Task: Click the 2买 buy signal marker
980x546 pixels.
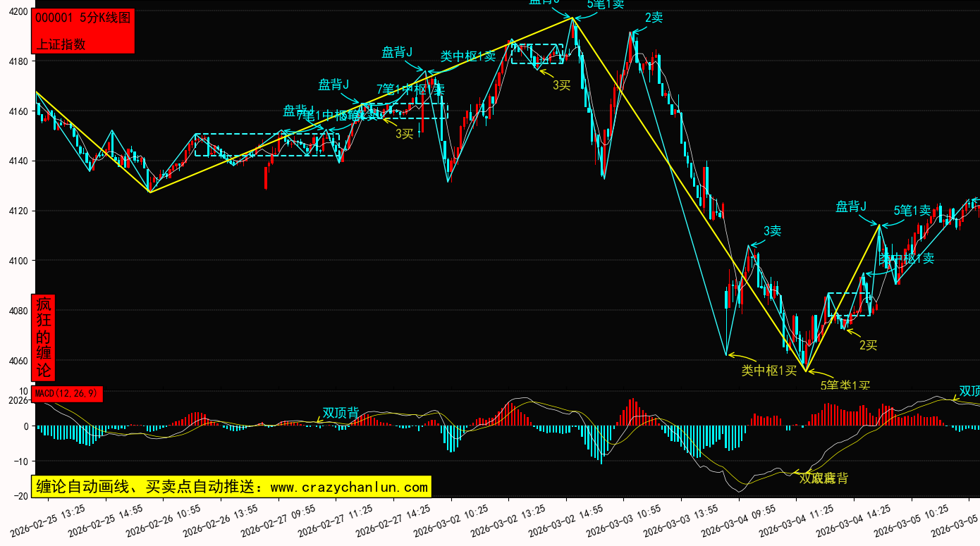Action: click(x=868, y=345)
